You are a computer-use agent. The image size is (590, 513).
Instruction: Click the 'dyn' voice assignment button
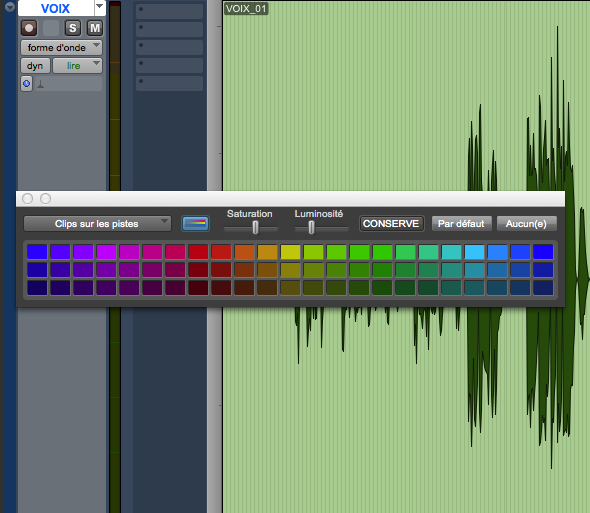pos(35,66)
